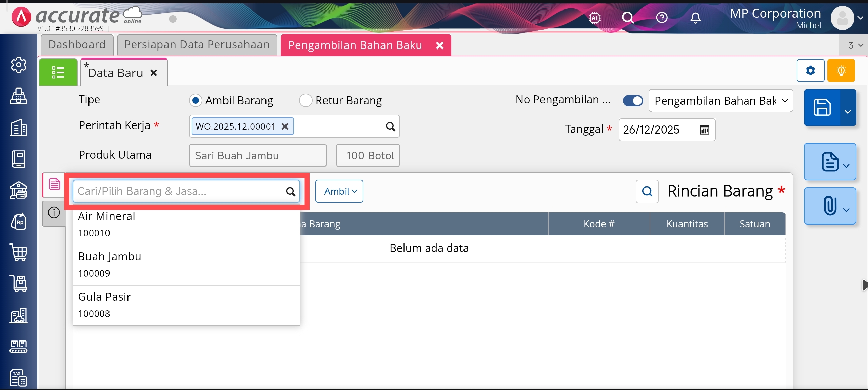Open the help question mark icon

click(662, 18)
